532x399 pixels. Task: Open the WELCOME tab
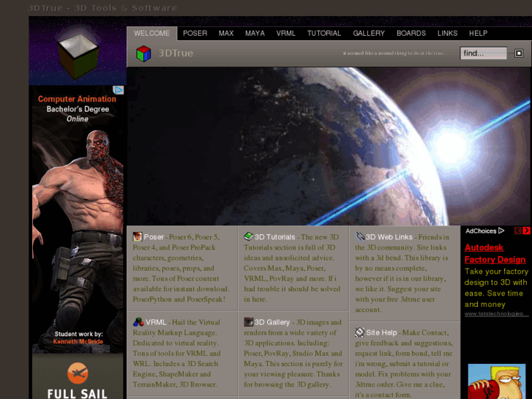click(x=151, y=33)
